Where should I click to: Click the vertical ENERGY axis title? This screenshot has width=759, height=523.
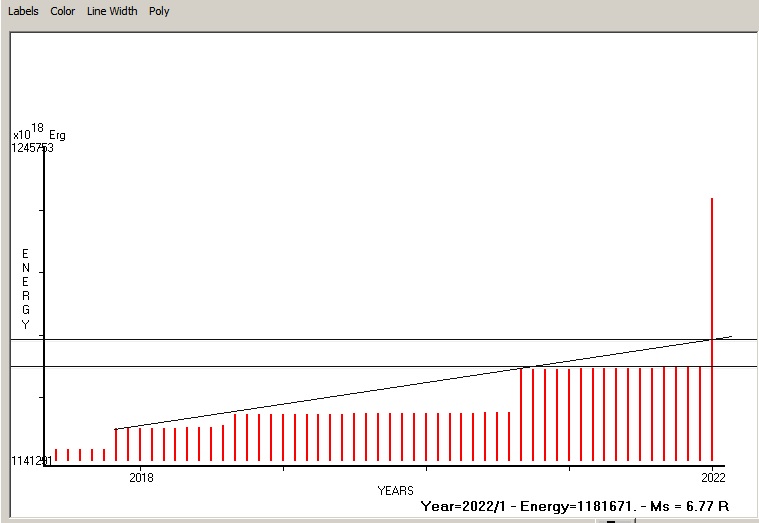[26, 289]
